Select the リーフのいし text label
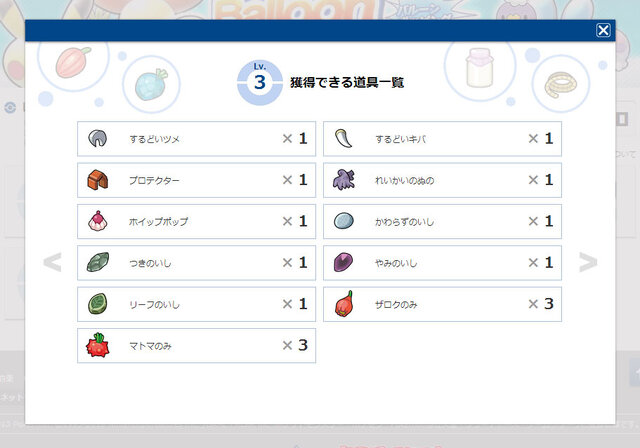Viewport: 640px width, 448px height. (154, 304)
